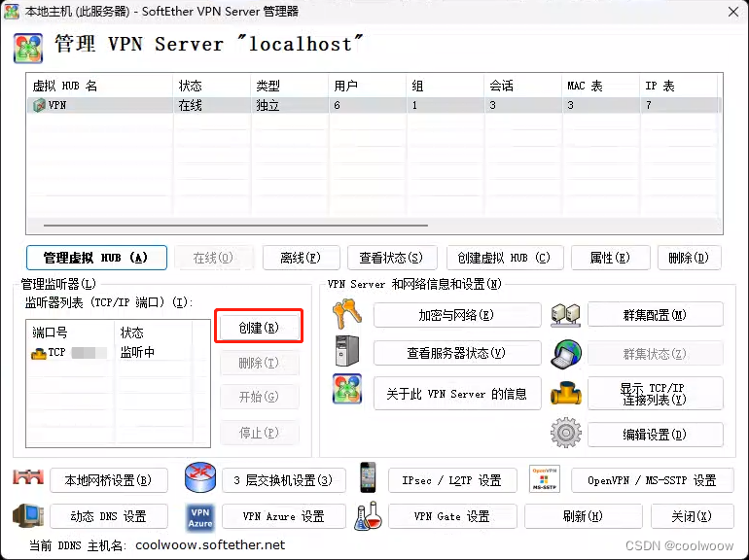Screen dimensions: 749x560
Task: Open VPN Azure 设置
Action: tap(284, 516)
